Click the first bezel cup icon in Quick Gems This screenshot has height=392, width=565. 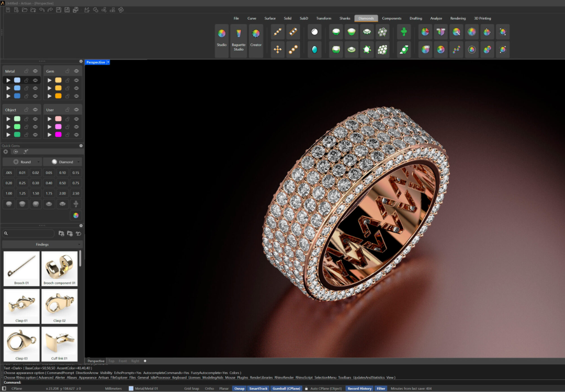coord(9,204)
